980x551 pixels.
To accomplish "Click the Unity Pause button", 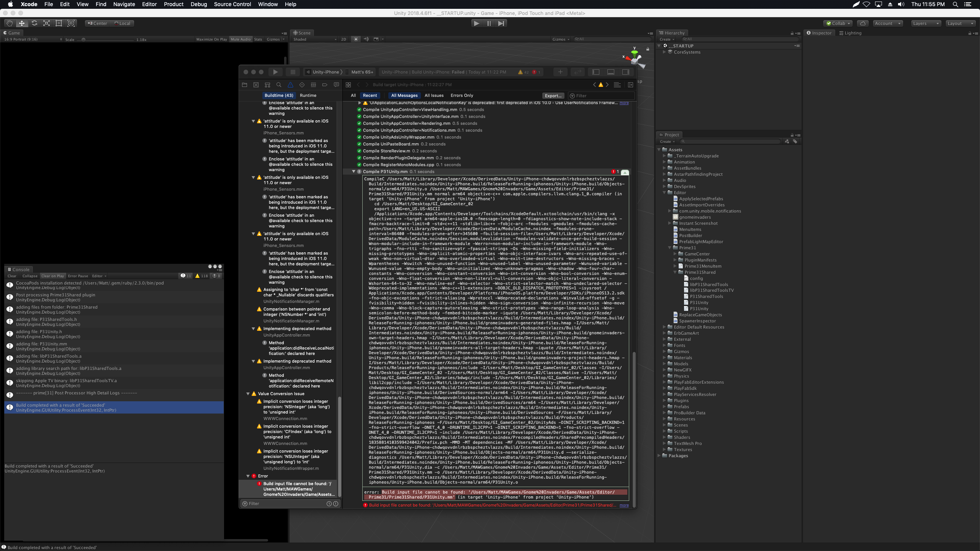I will 489,23.
